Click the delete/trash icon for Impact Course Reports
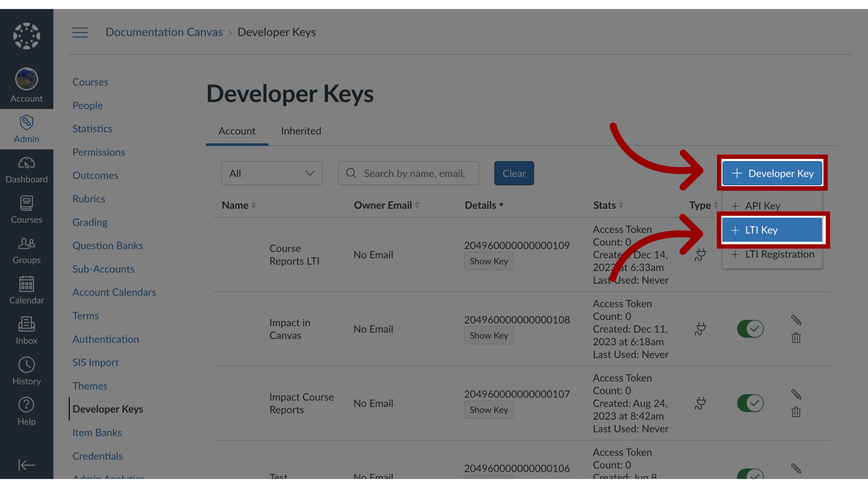The width and height of the screenshot is (868, 488). [796, 412]
